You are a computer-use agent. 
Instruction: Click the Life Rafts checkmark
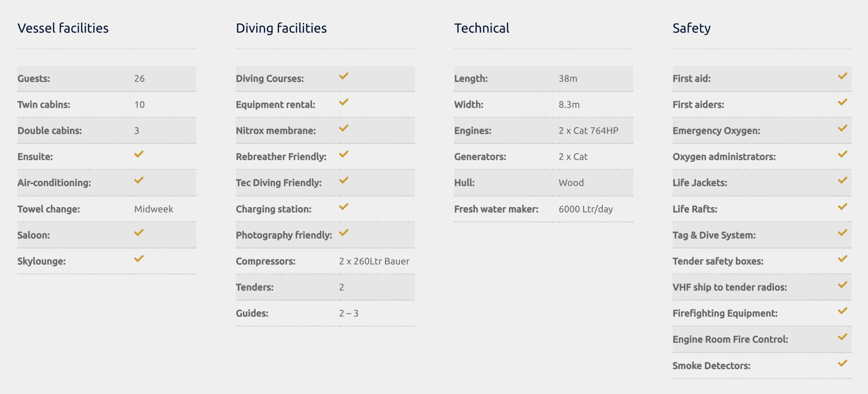tap(843, 207)
